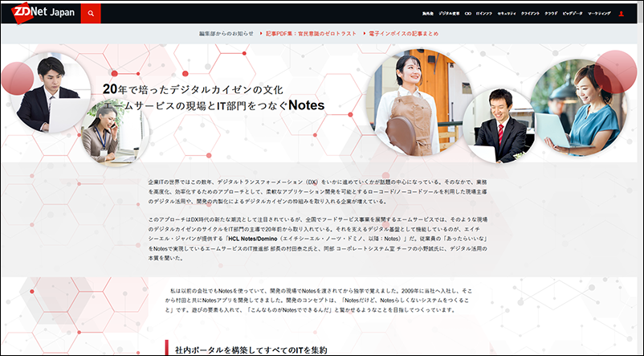Viewport: 644px width, 356px height.
Task: Open link 電子インボイスの記事まとめ
Action: click(x=403, y=34)
